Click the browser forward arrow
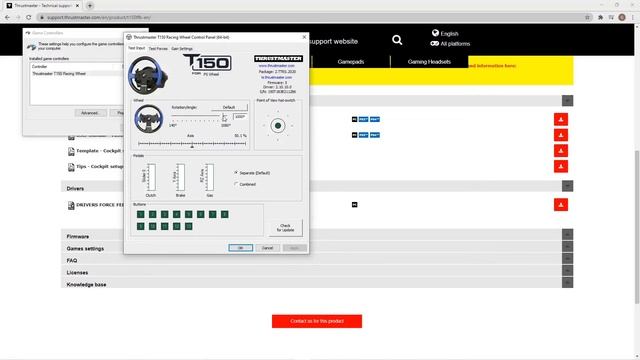This screenshot has width=640, height=360. click(18, 17)
